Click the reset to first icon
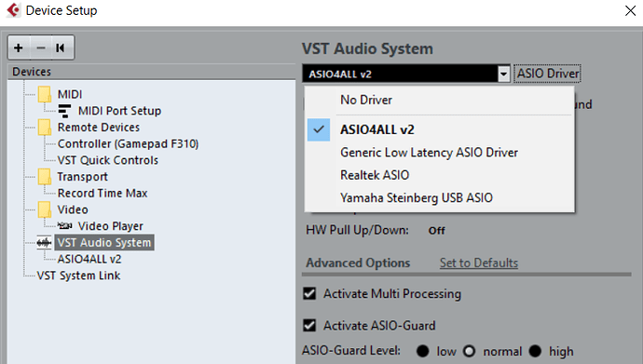This screenshot has height=364, width=643. (61, 47)
